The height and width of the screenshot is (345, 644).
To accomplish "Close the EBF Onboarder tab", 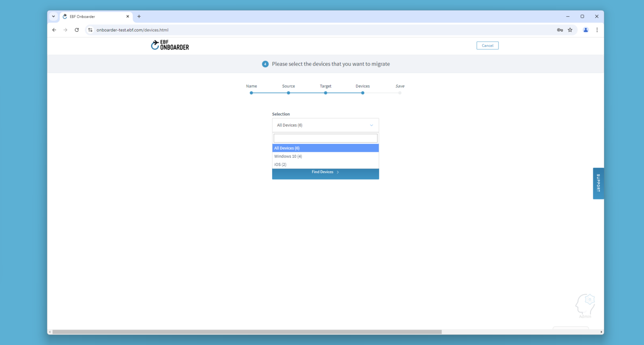I will [128, 16].
